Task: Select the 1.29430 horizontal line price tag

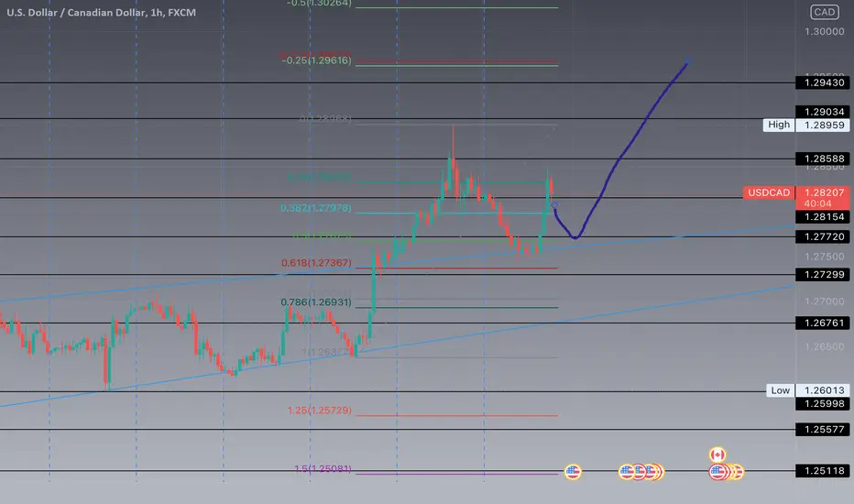Action: (x=824, y=82)
